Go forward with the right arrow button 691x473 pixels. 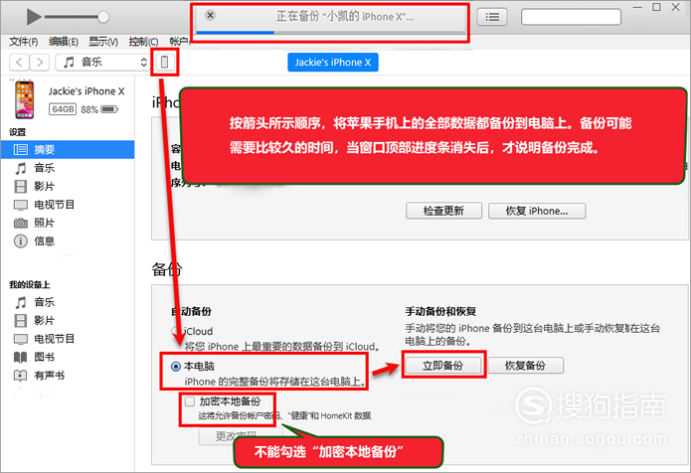[x=40, y=62]
